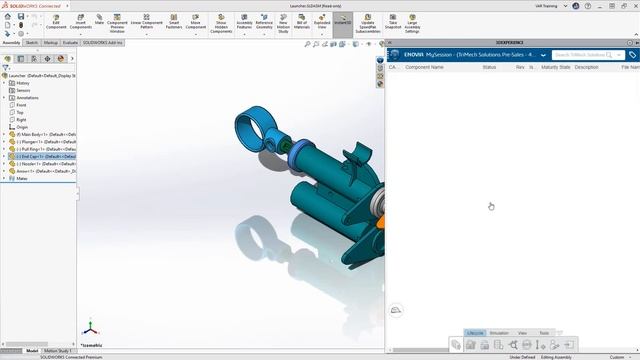The width and height of the screenshot is (640, 360).
Task: Click Insert Components in the ribbon
Action: click(80, 22)
